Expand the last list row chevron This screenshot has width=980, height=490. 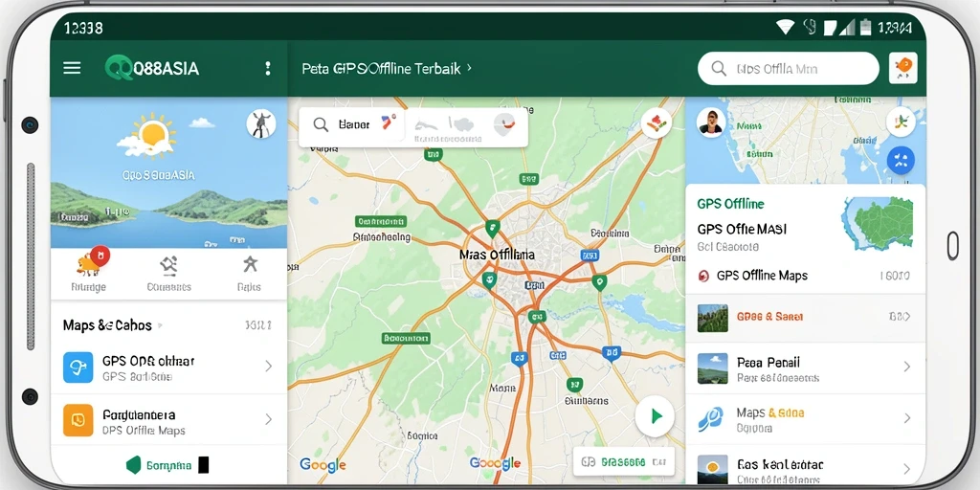point(907,469)
